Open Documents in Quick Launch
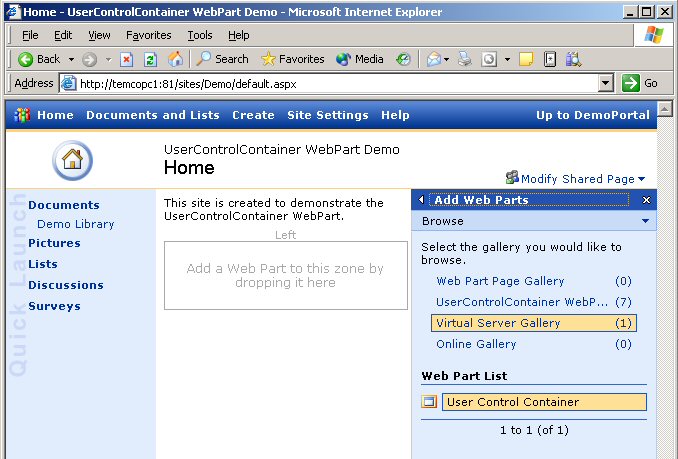 [64, 205]
